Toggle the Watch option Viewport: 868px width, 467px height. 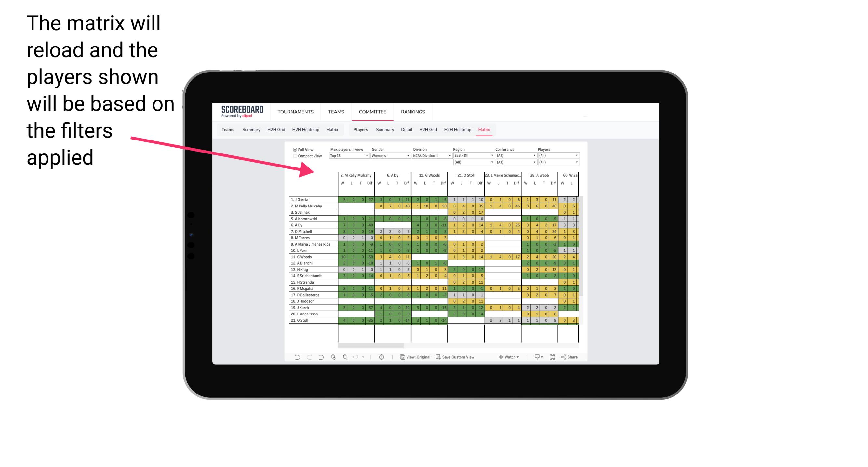504,356
